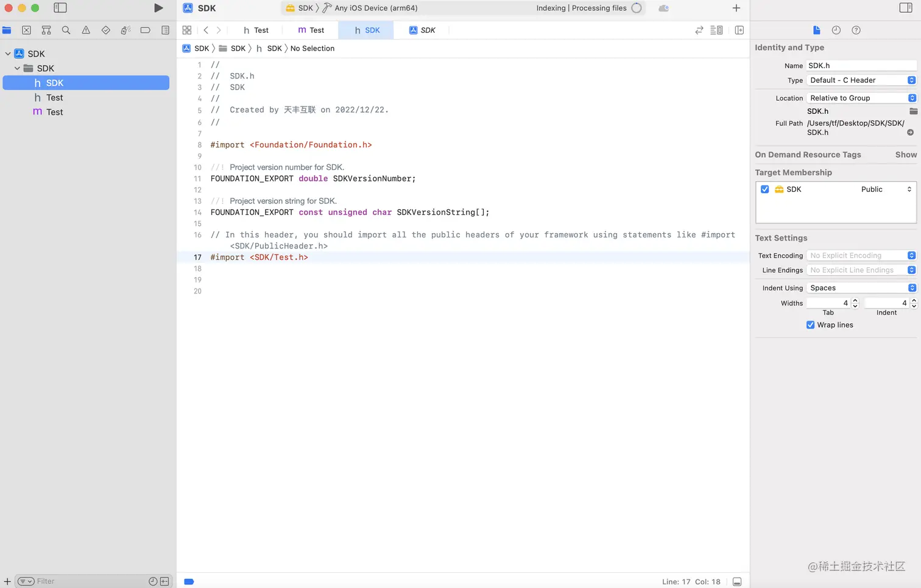This screenshot has width=921, height=588.
Task: Open the Indent Using Spaces dropdown
Action: click(x=861, y=288)
